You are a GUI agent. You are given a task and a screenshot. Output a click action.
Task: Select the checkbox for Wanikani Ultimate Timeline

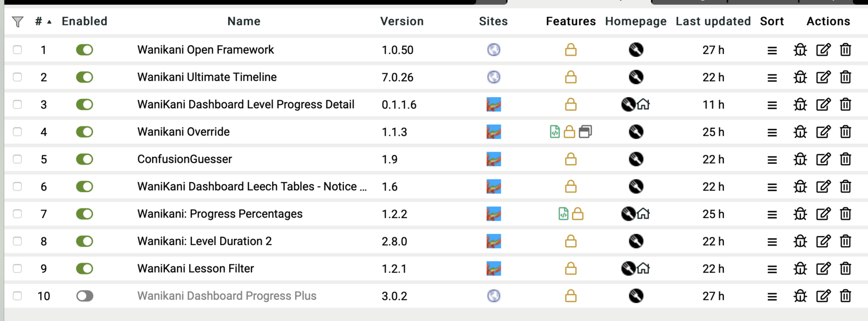pyautogui.click(x=17, y=77)
